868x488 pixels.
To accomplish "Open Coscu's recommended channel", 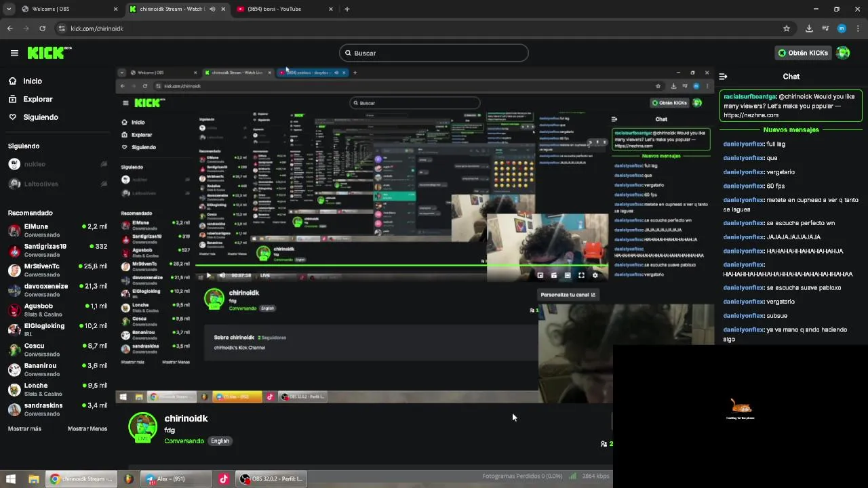I will [58, 350].
